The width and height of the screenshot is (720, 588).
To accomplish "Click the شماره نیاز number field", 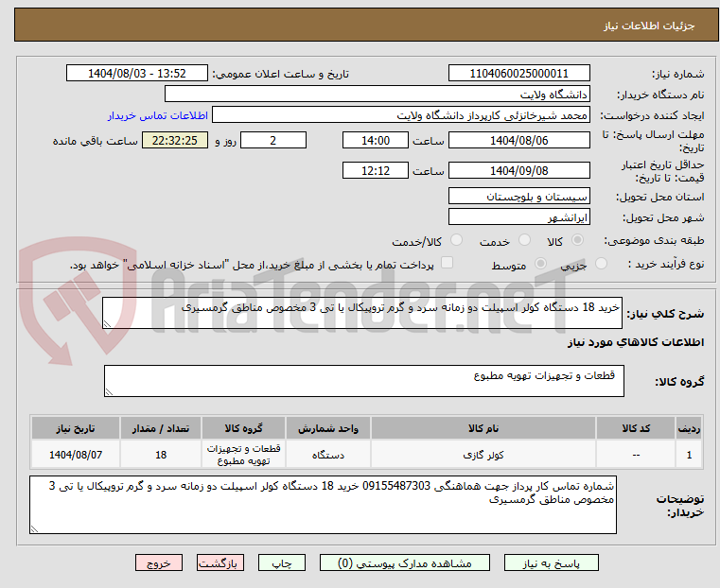I will pyautogui.click(x=518, y=74).
